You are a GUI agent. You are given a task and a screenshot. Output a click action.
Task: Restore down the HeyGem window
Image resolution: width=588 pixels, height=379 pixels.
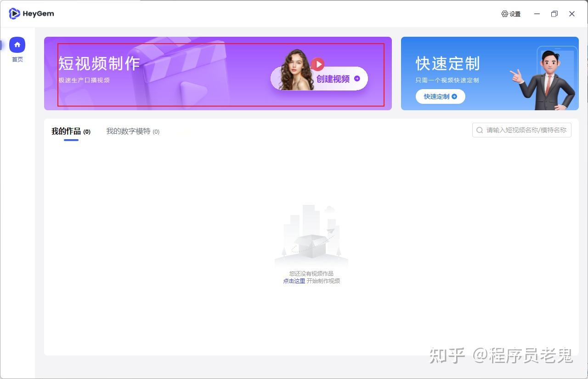[x=554, y=14]
